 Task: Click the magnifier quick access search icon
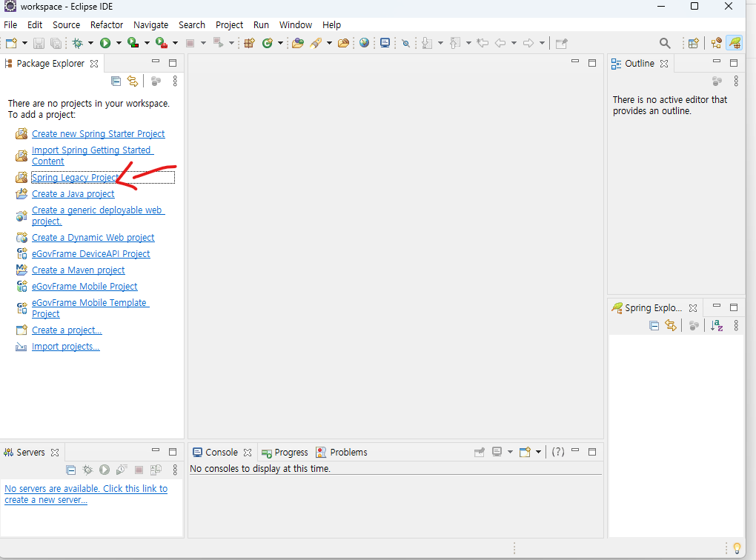(x=665, y=44)
